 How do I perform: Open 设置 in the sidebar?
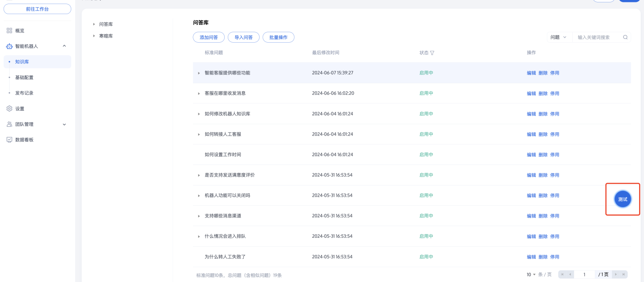click(x=20, y=109)
